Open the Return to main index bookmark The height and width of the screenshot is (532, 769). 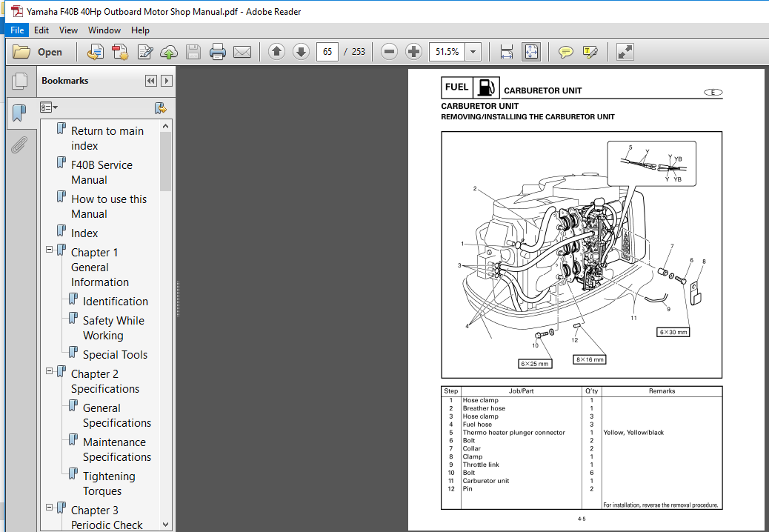coord(107,139)
